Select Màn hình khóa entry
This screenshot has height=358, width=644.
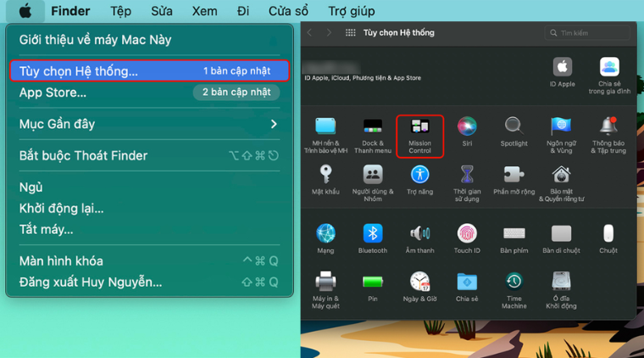149,261
